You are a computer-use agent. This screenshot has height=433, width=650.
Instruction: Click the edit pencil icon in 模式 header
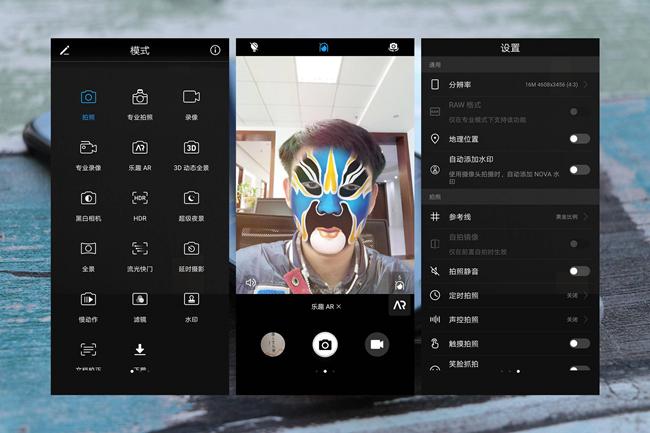pyautogui.click(x=65, y=51)
